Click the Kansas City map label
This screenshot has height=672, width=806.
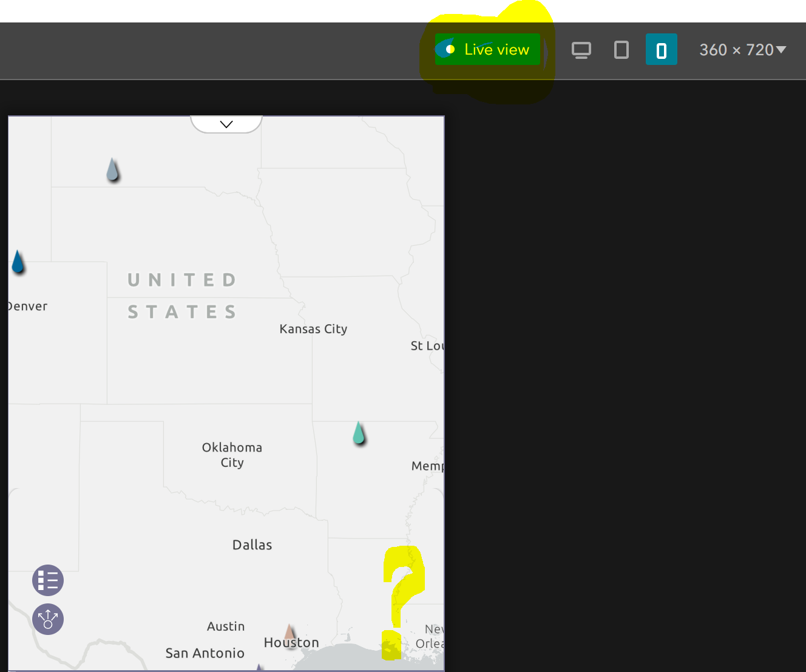[x=313, y=329]
